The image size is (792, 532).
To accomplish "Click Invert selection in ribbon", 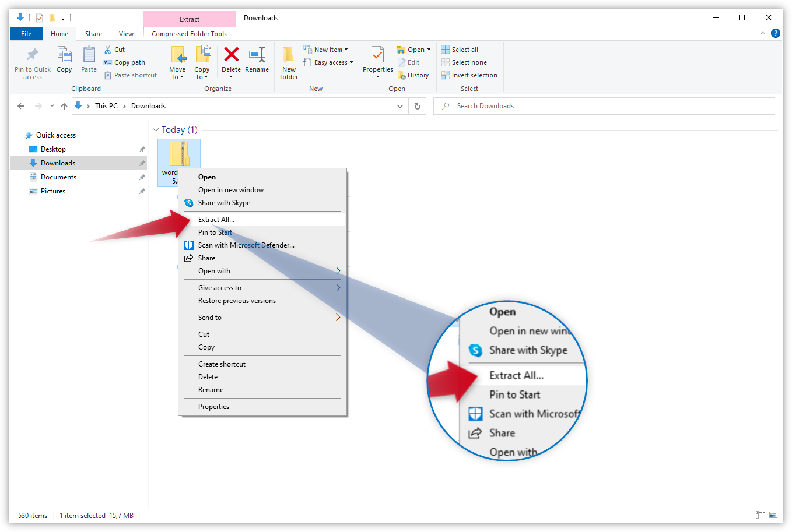I will (474, 75).
